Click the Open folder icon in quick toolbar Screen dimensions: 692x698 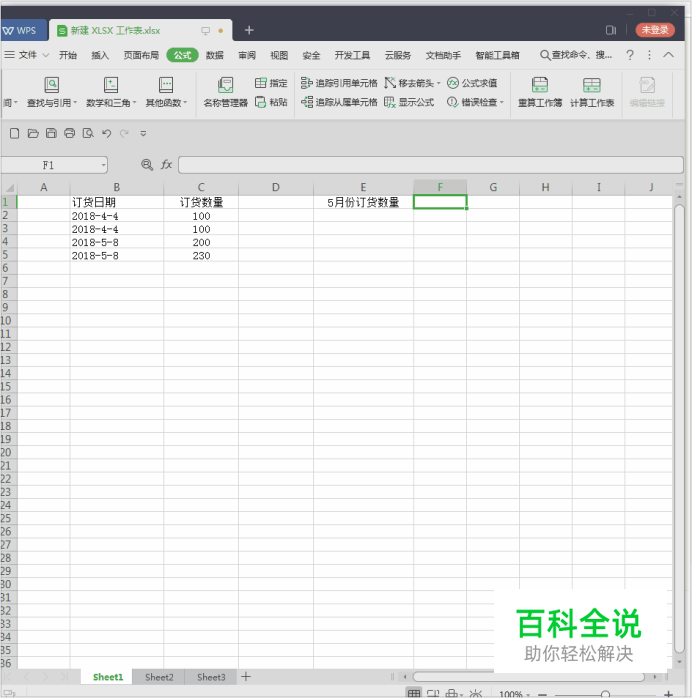(x=33, y=133)
